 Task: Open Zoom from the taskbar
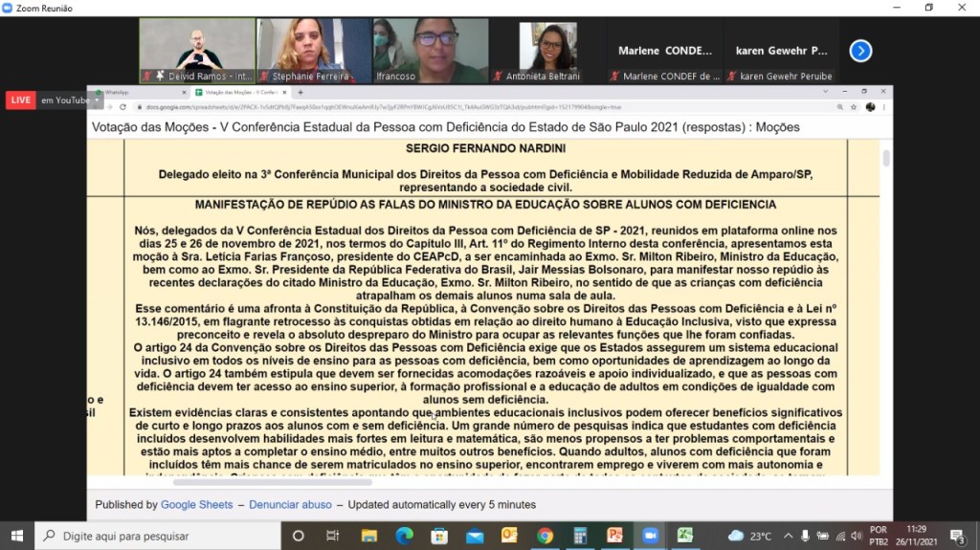click(x=650, y=536)
